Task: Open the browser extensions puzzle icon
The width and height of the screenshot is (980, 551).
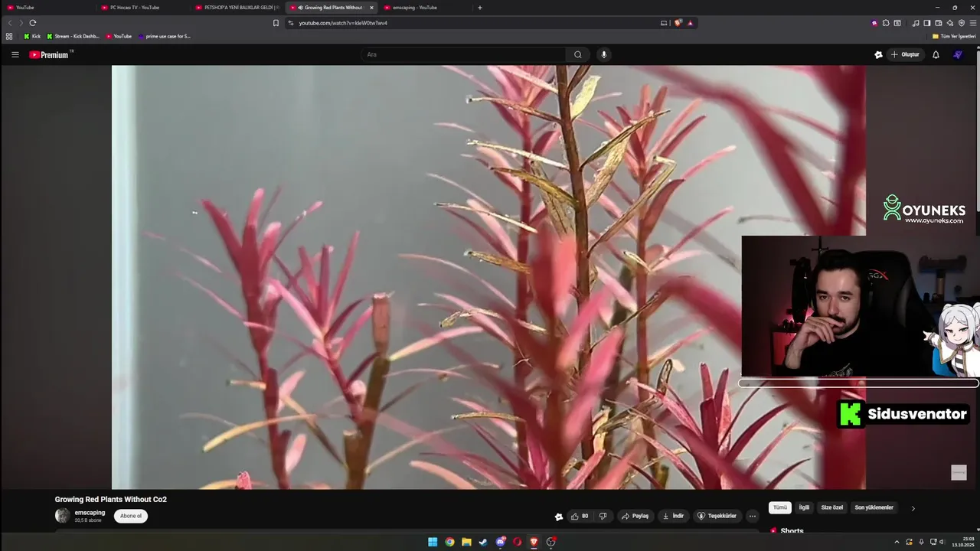Action: coord(886,23)
